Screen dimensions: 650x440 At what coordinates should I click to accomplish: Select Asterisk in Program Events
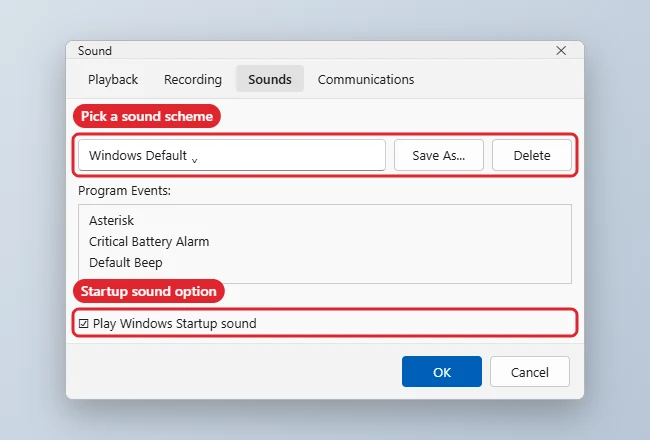pos(112,220)
